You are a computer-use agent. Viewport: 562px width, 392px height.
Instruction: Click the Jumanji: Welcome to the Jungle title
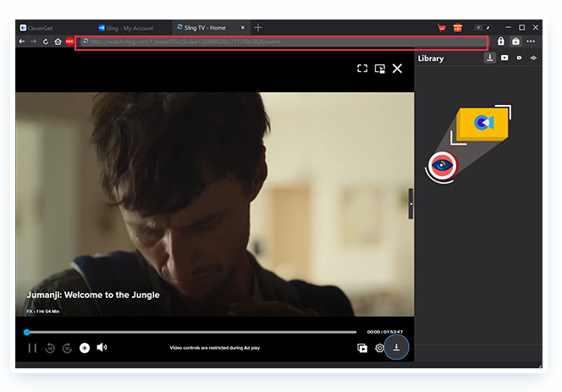pyautogui.click(x=93, y=295)
